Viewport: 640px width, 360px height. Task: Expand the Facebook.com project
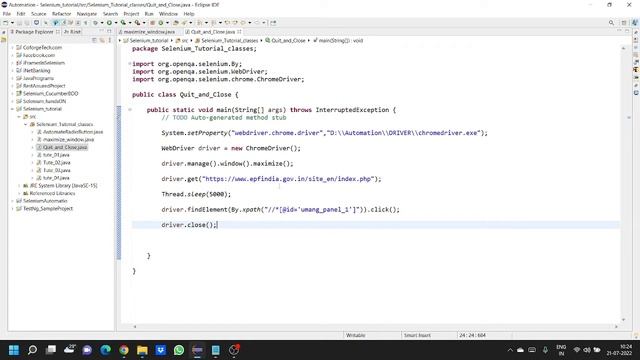coord(12,55)
